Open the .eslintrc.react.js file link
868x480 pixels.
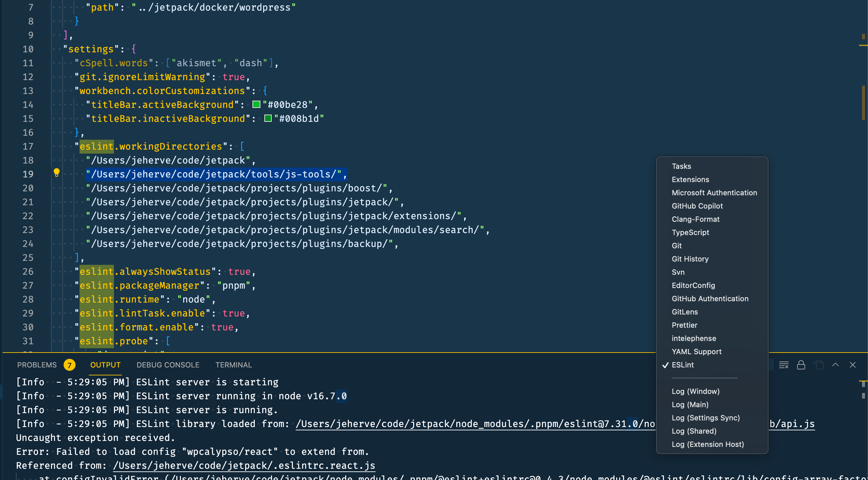(244, 465)
